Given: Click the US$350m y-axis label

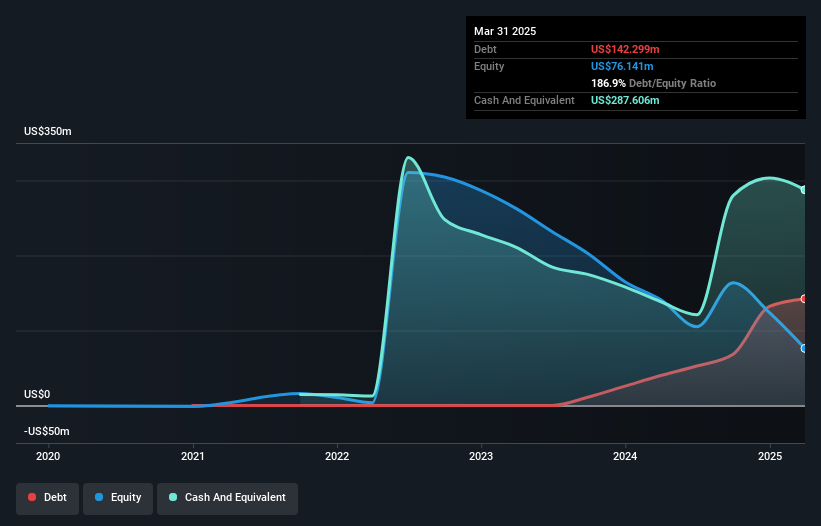Looking at the screenshot, I should click(x=48, y=131).
